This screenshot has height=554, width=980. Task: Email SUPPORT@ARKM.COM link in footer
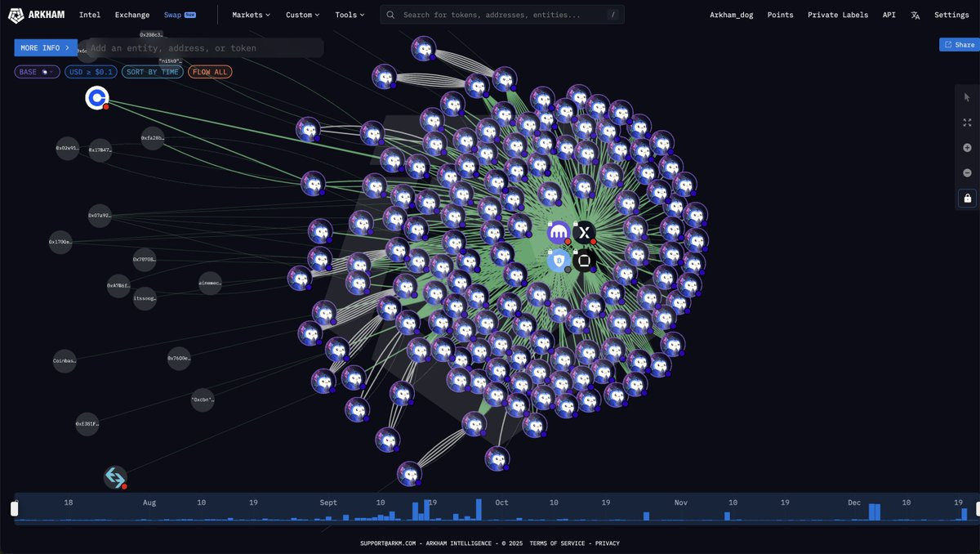pos(389,543)
